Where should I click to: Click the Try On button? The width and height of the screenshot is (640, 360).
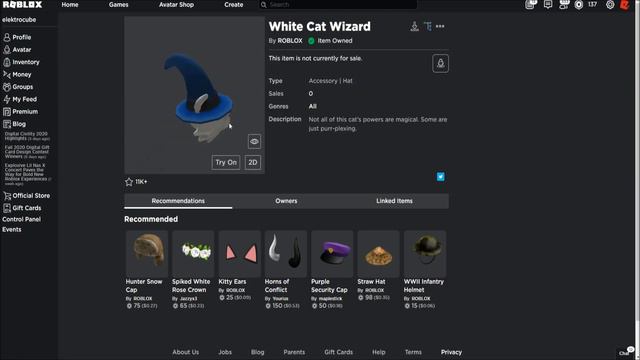tap(226, 162)
